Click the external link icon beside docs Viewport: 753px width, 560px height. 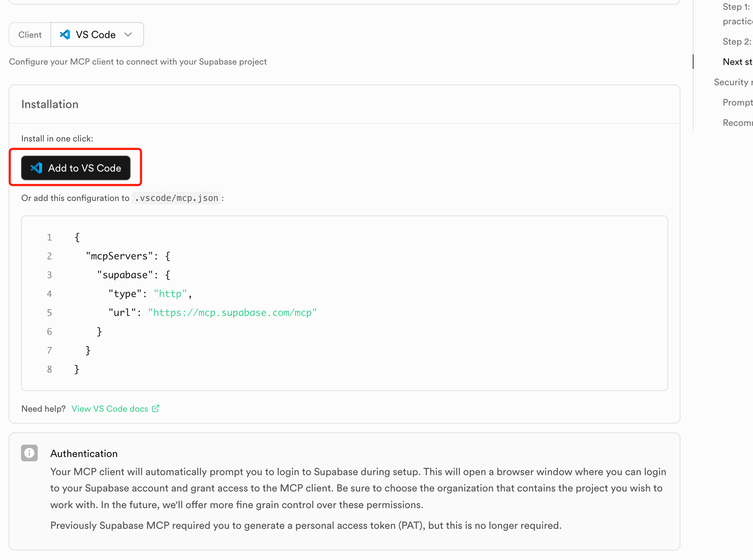coord(156,408)
